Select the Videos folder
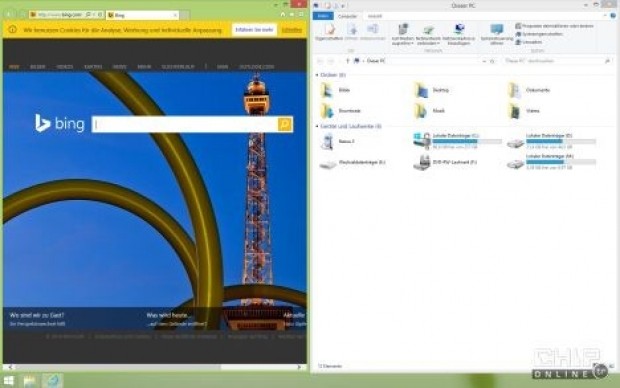The width and height of the screenshot is (620, 388). pos(524,111)
